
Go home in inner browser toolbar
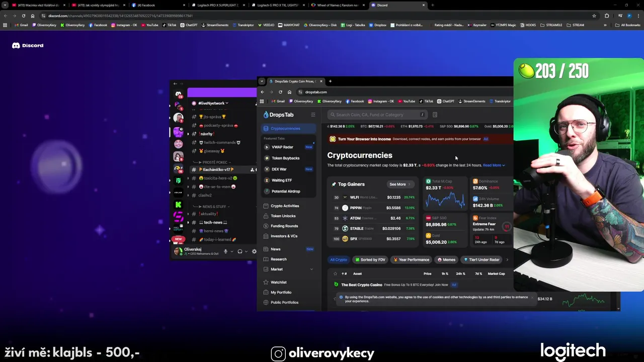pyautogui.click(x=289, y=92)
